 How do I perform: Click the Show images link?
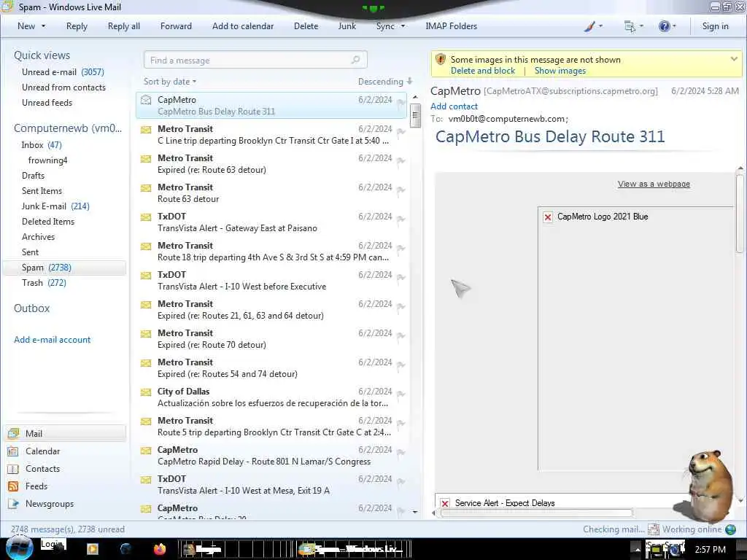560,71
